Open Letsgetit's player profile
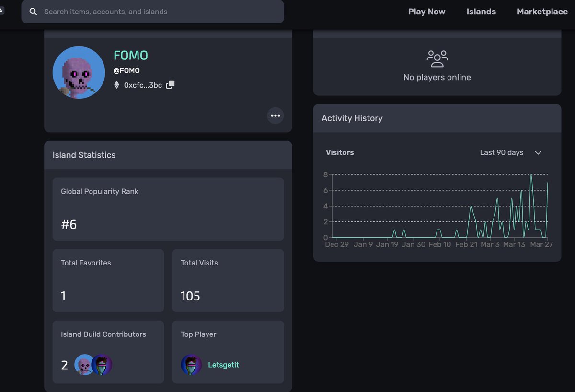 click(x=223, y=365)
